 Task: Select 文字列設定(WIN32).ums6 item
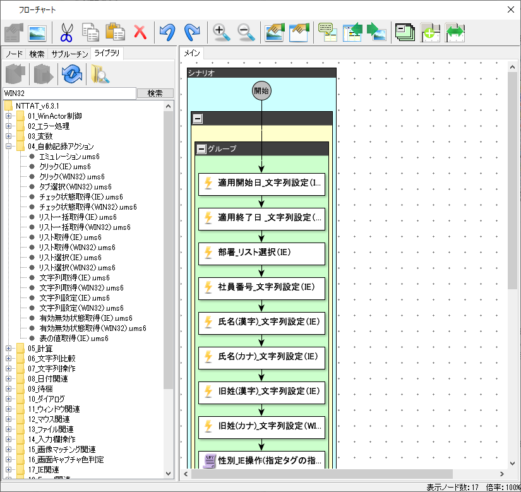(81, 308)
